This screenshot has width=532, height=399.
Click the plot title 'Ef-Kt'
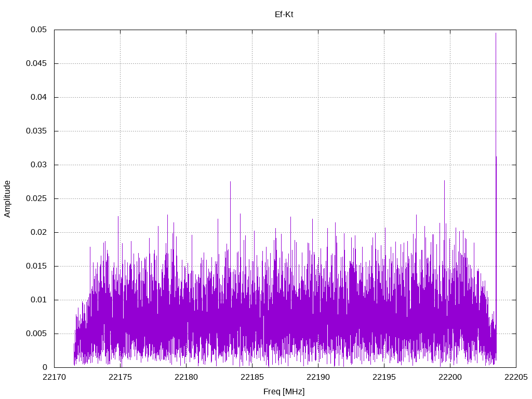pos(284,14)
